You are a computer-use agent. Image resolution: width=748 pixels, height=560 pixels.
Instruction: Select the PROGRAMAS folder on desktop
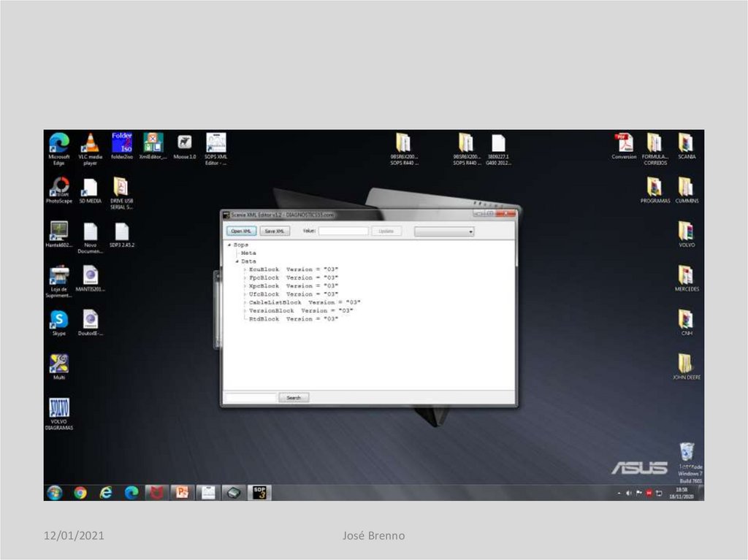[x=655, y=190]
